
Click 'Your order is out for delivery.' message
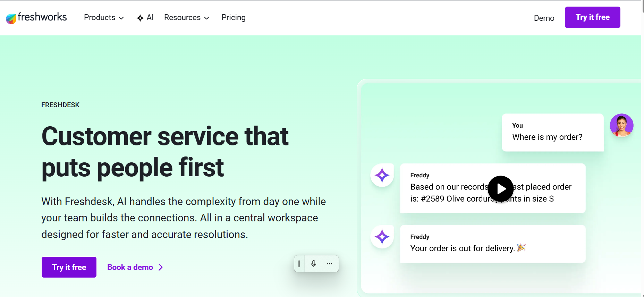pyautogui.click(x=493, y=244)
